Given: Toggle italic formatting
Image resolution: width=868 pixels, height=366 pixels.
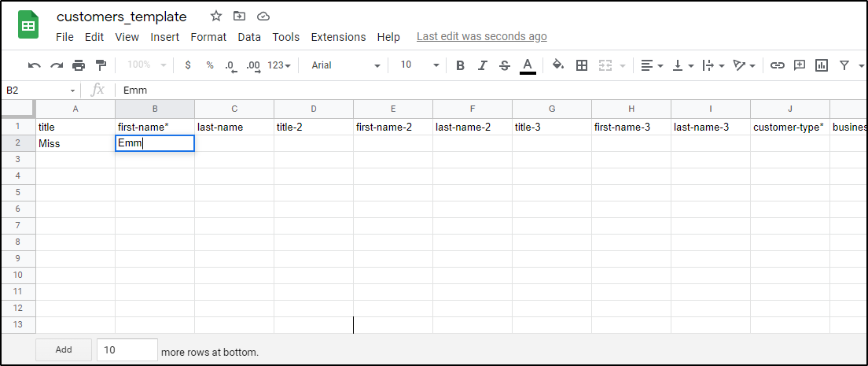Looking at the screenshot, I should tap(482, 65).
